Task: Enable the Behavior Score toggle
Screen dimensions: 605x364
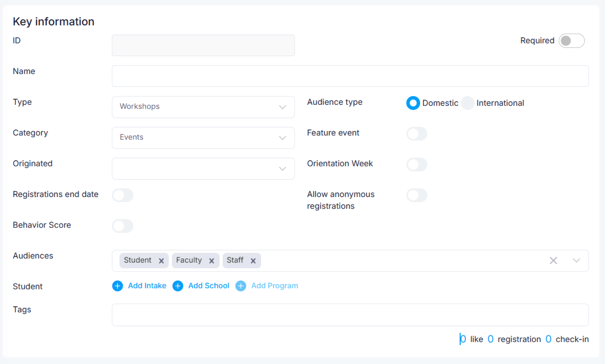Action: [123, 226]
